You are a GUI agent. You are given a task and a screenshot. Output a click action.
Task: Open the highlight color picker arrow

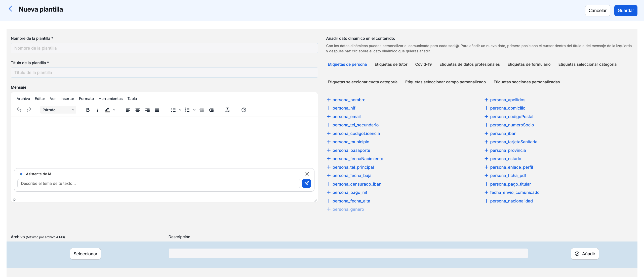pos(114,110)
